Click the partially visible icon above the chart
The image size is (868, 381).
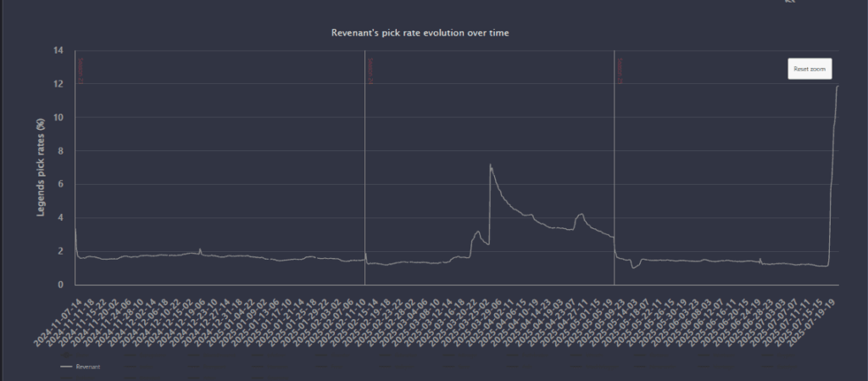tap(790, 3)
